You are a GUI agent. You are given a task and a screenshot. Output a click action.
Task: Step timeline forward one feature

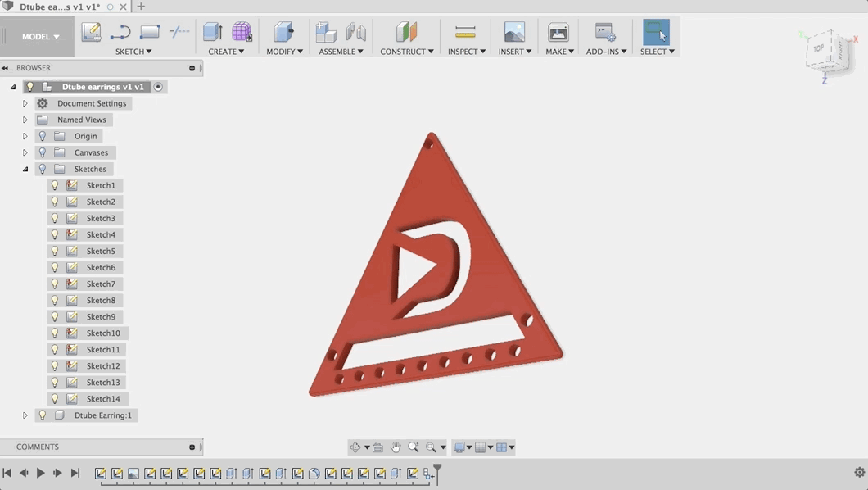point(57,473)
